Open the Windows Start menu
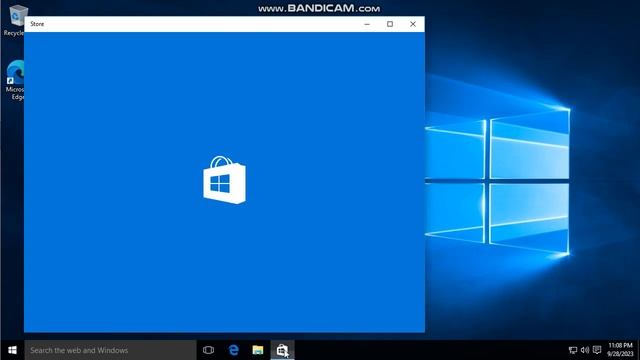 coord(12,350)
